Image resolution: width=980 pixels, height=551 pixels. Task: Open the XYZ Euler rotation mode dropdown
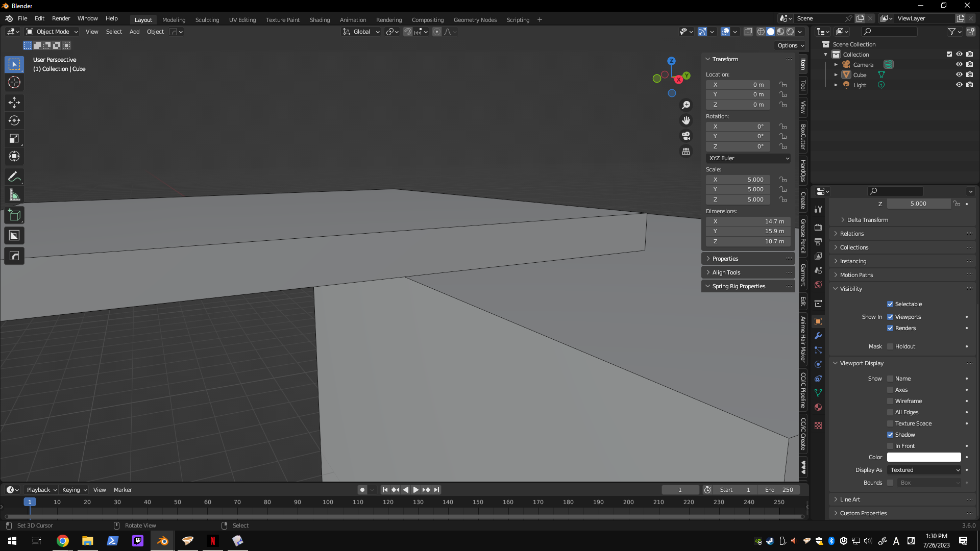pos(748,158)
